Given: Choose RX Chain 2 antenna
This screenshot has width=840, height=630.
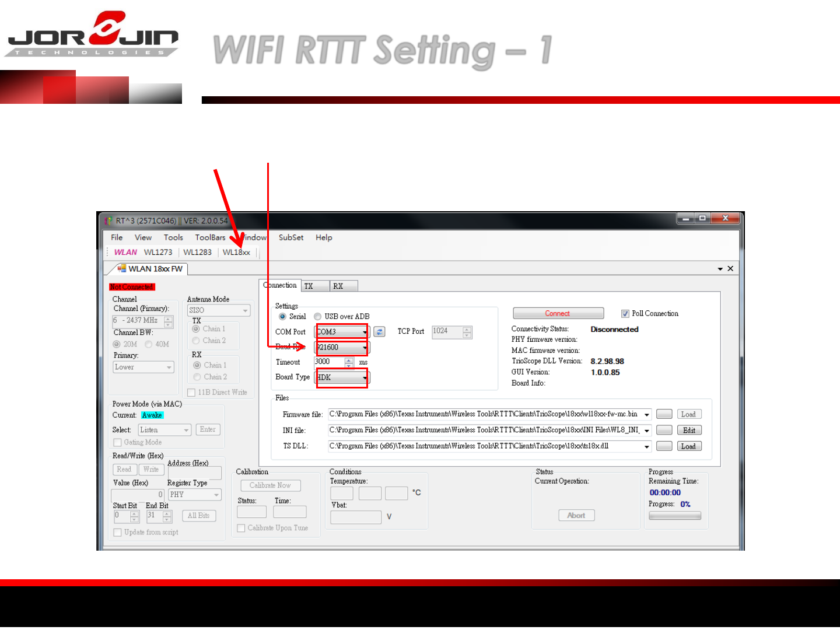Looking at the screenshot, I should tap(197, 377).
